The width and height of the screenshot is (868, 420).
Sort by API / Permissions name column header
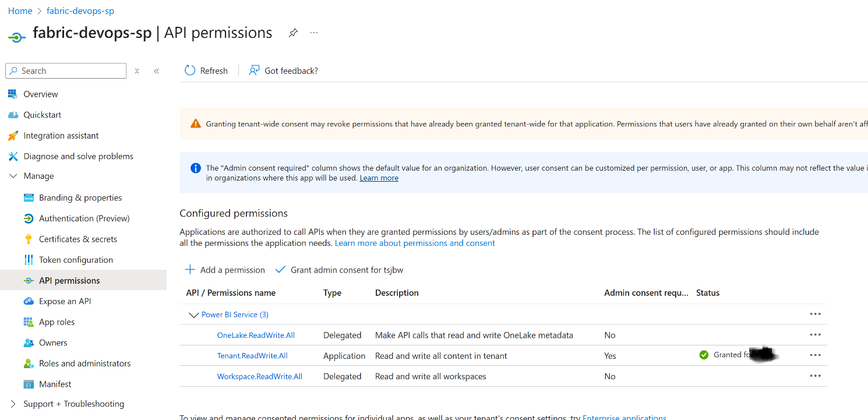coord(231,293)
